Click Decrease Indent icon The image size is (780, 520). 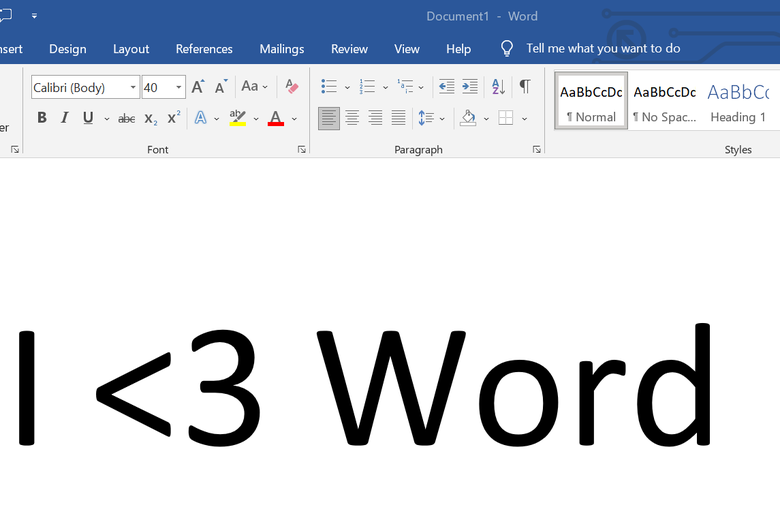tap(446, 87)
